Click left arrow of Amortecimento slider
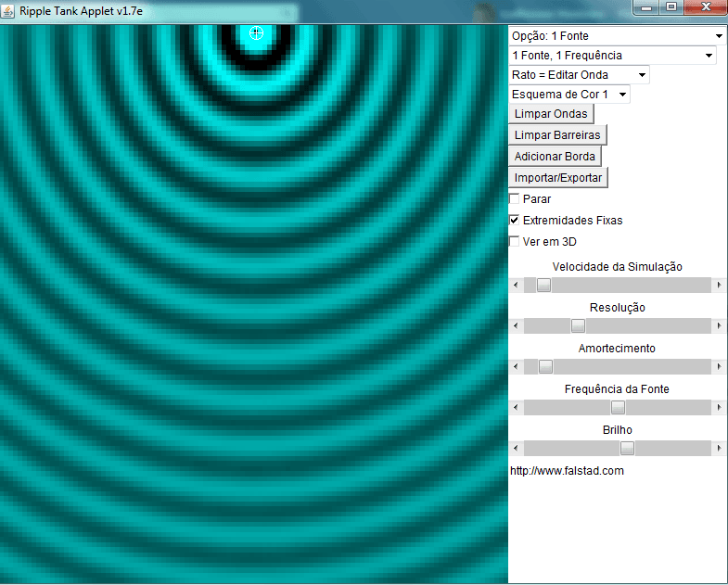This screenshot has height=585, width=728. [x=516, y=366]
